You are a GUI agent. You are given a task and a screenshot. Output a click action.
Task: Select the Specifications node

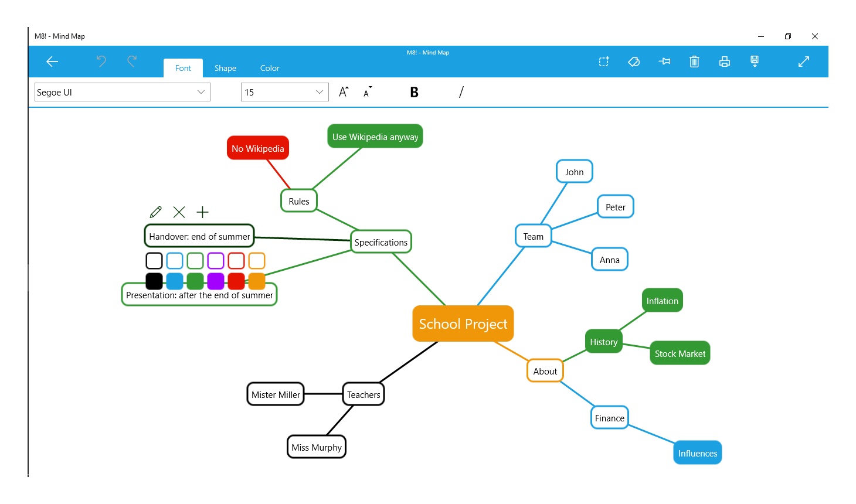coord(381,242)
